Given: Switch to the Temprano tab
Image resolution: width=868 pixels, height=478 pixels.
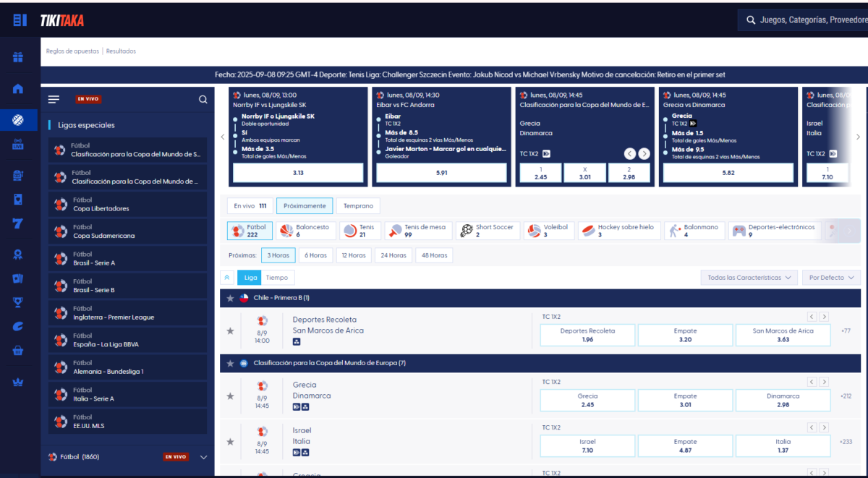Looking at the screenshot, I should (x=358, y=206).
